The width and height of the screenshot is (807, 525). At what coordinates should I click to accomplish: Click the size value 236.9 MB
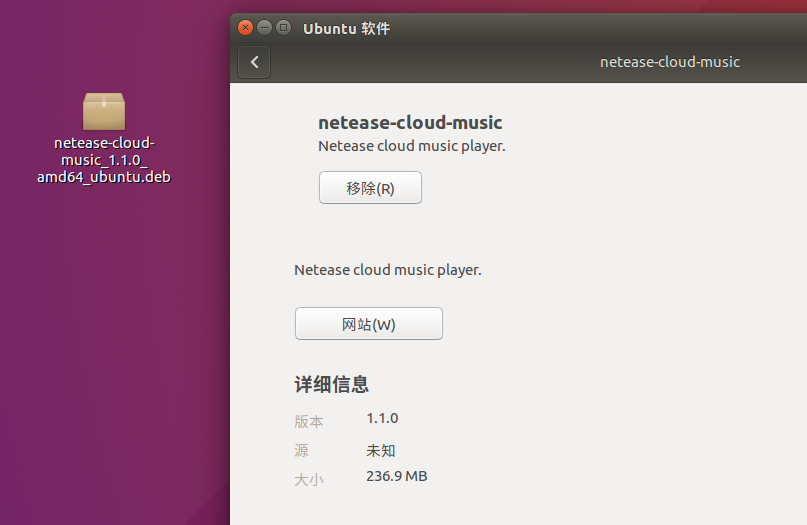pos(397,476)
